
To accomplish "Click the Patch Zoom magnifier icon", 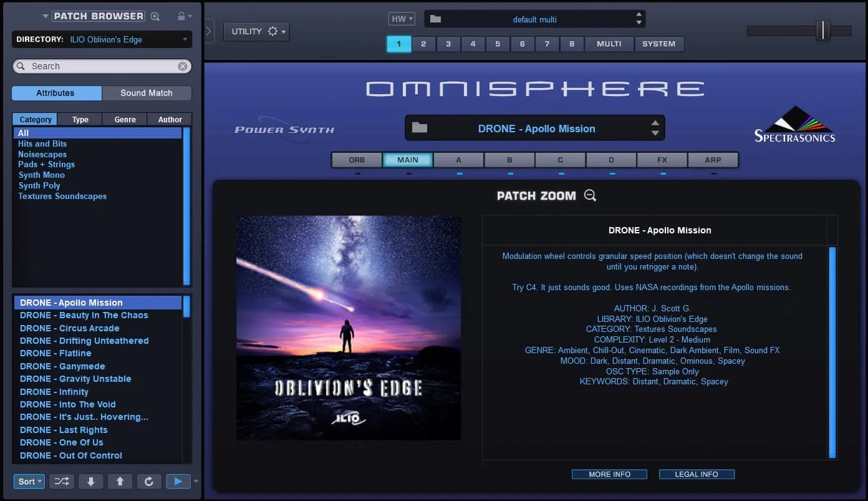I will pos(590,195).
